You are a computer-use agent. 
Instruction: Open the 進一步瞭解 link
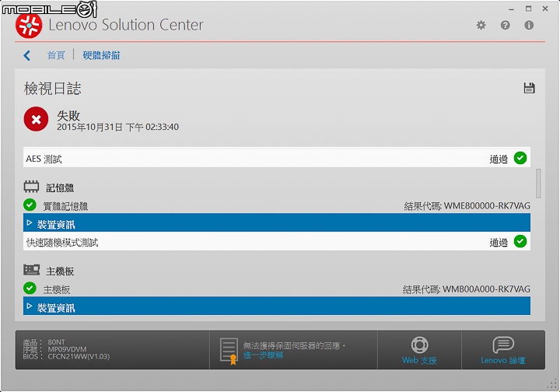[x=264, y=355]
